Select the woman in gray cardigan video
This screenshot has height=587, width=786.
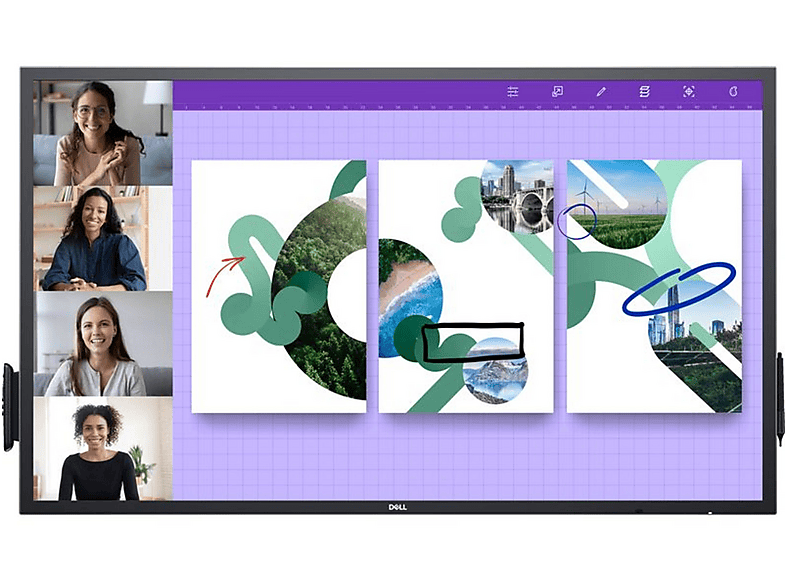[103, 344]
